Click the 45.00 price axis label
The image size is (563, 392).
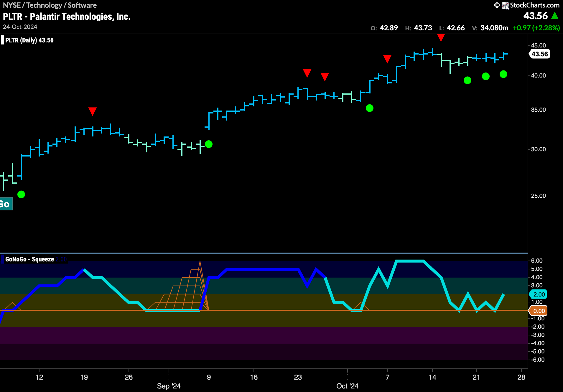click(538, 46)
